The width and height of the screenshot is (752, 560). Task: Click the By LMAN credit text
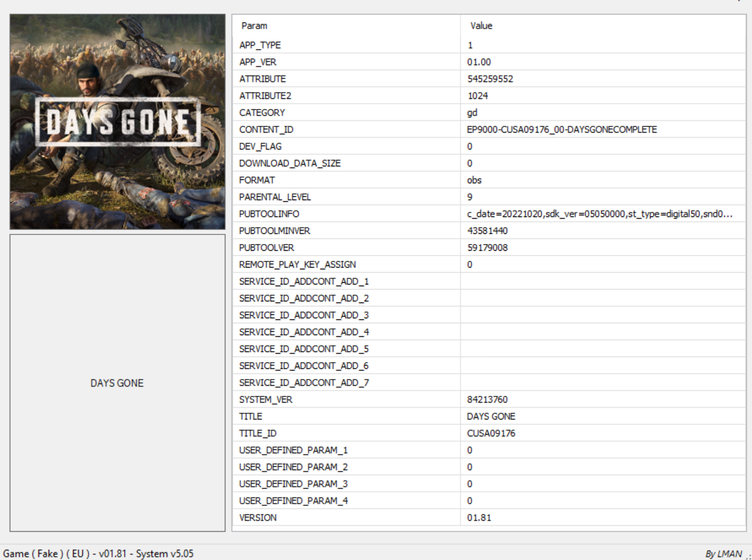click(723, 554)
